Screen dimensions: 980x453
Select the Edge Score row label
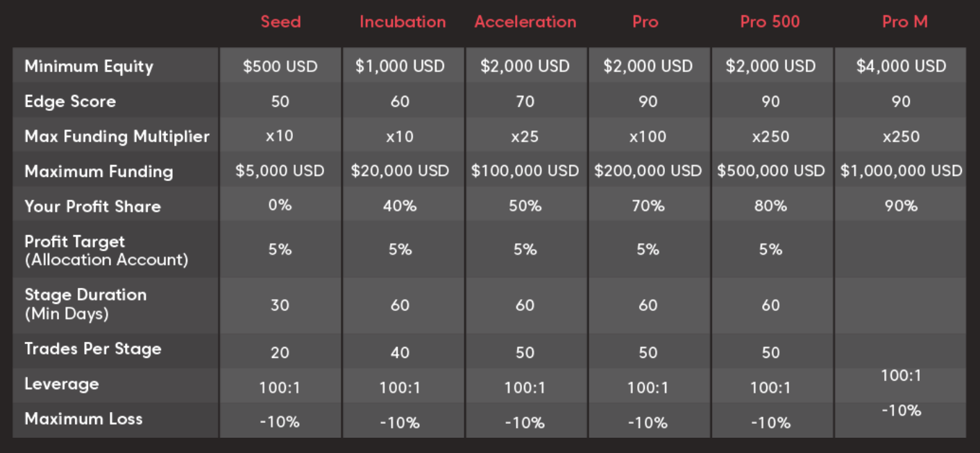coord(70,101)
